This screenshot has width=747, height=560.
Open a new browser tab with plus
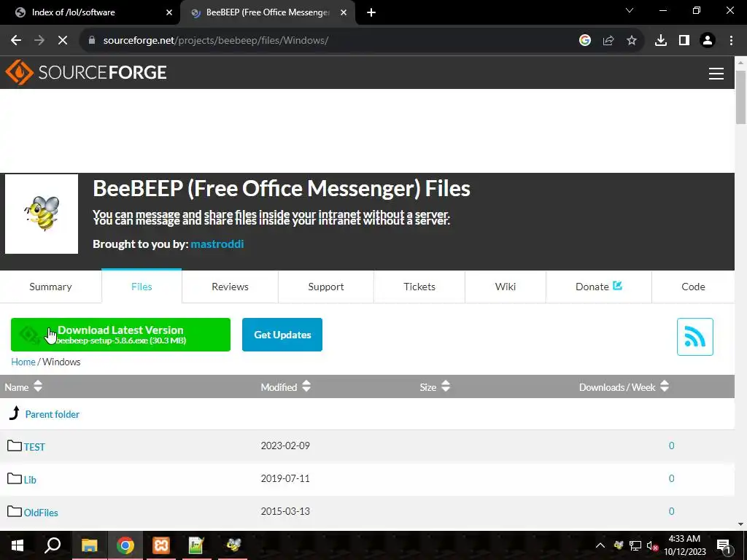(x=371, y=12)
